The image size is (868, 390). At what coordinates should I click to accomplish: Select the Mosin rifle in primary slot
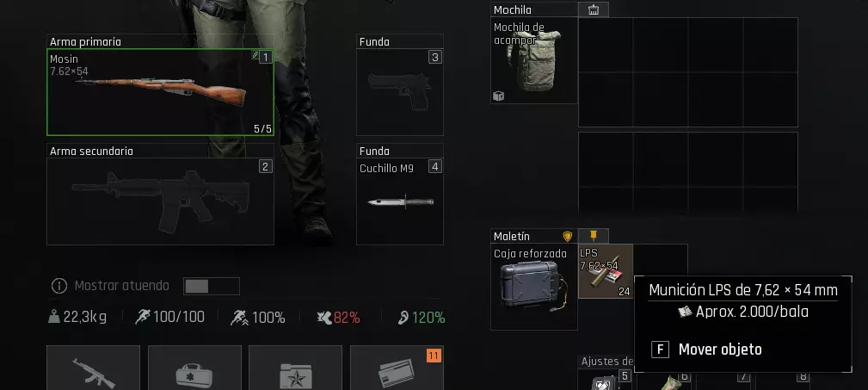tap(161, 92)
